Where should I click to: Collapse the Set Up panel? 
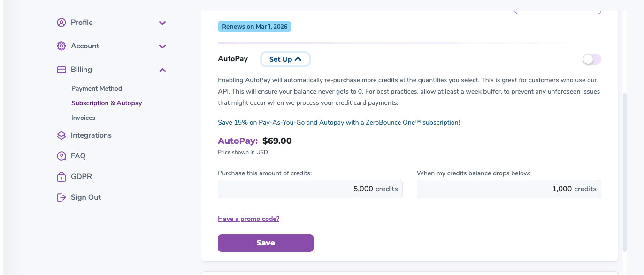pyautogui.click(x=285, y=59)
